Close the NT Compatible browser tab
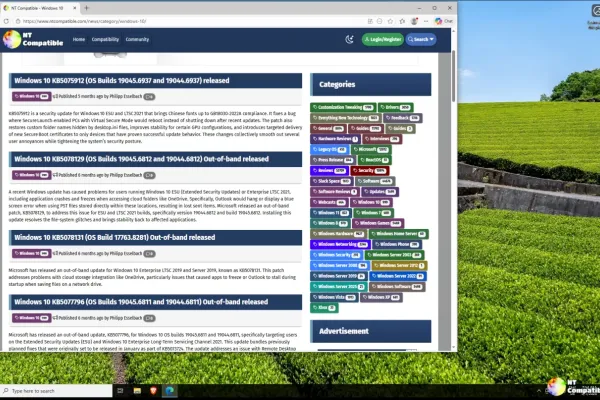 point(74,8)
